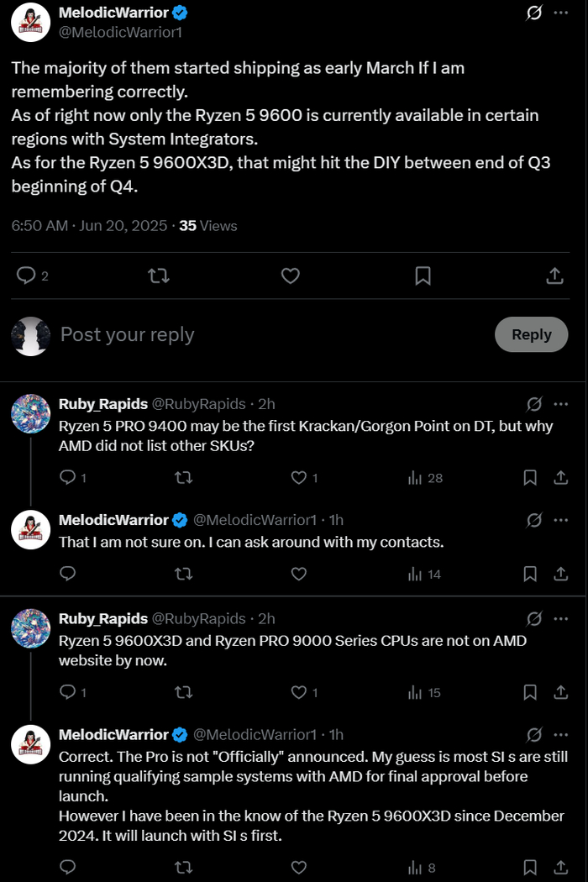Screen dimensions: 588x882
Task: Click the Reply button
Action: point(531,334)
